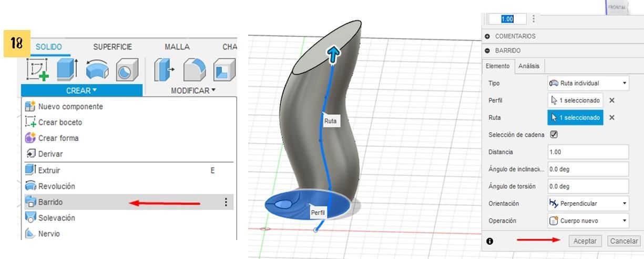
Task: Click the Crear forma icon
Action: [x=30, y=138]
